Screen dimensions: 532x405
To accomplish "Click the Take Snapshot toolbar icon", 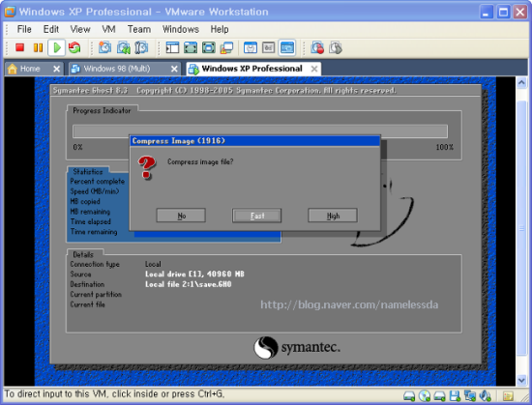I will pyautogui.click(x=104, y=47).
